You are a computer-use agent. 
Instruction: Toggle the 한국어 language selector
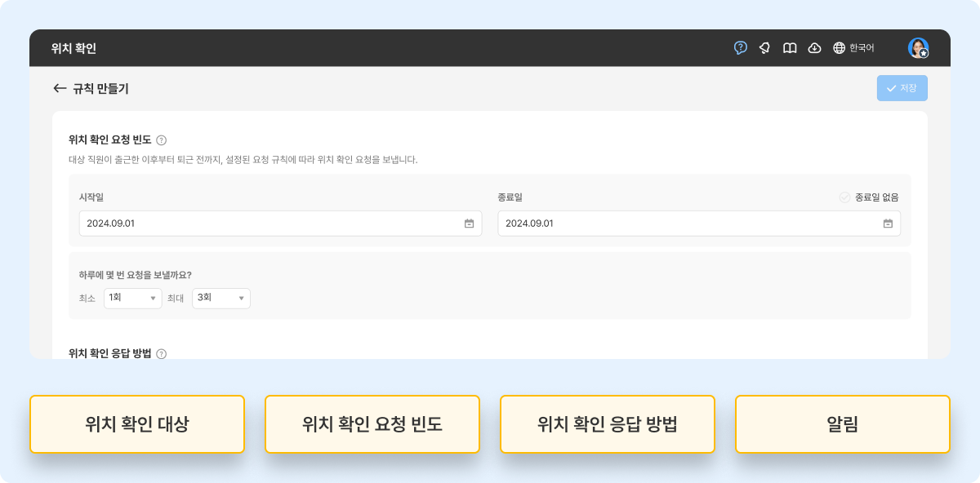(863, 48)
